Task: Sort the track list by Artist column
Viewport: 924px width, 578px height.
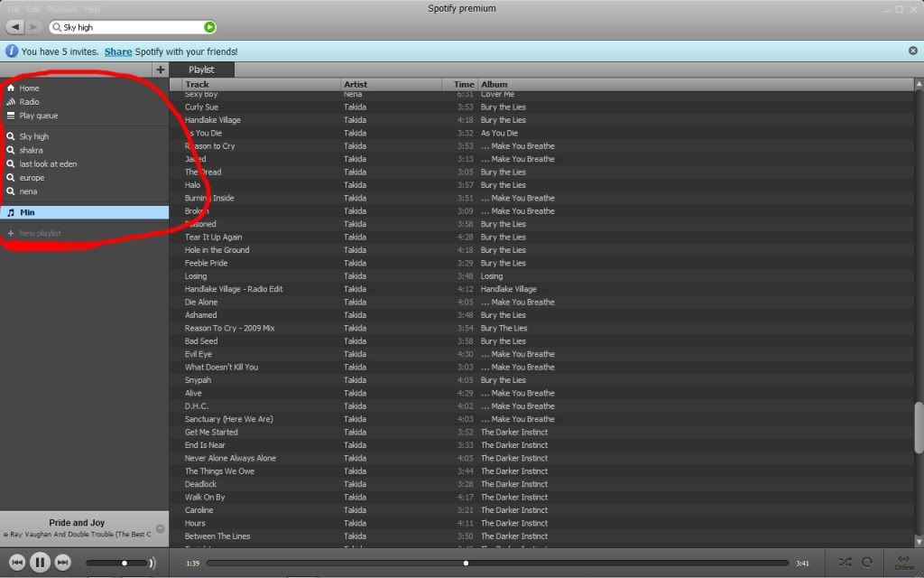Action: coord(356,84)
